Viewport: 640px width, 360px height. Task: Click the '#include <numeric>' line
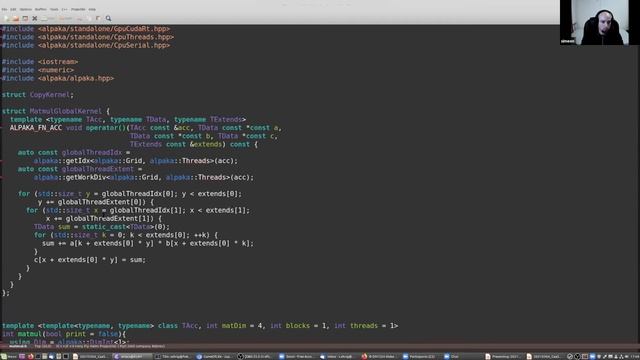[38, 70]
